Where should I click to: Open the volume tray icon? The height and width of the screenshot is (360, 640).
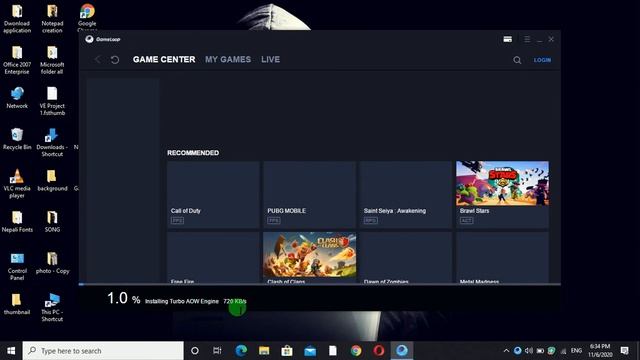(529, 351)
